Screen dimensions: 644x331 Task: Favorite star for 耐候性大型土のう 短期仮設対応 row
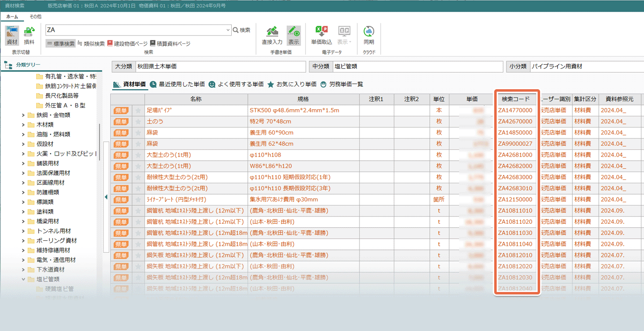click(138, 177)
